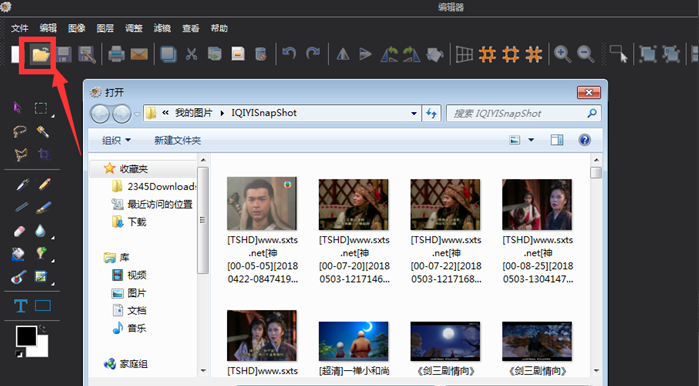The width and height of the screenshot is (699, 386).
Task: Click the black foreground color swatch
Action: 26,336
